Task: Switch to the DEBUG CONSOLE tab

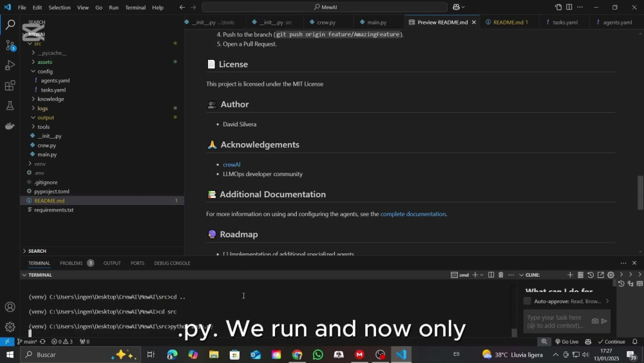Action: [172, 263]
